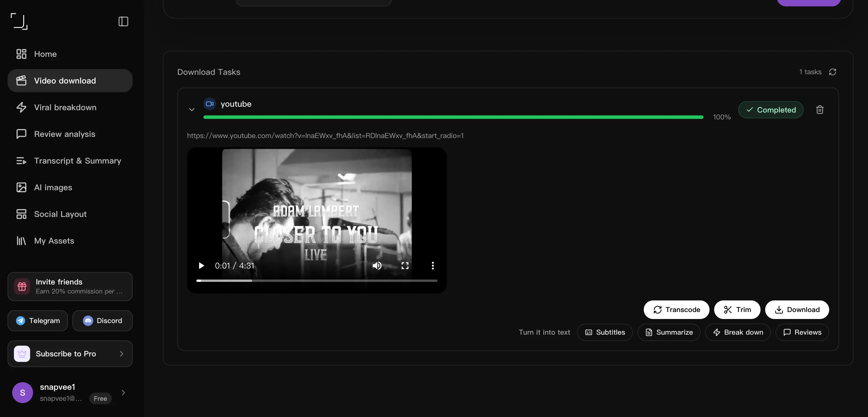Enter fullscreen video mode
This screenshot has height=417, width=868.
405,266
